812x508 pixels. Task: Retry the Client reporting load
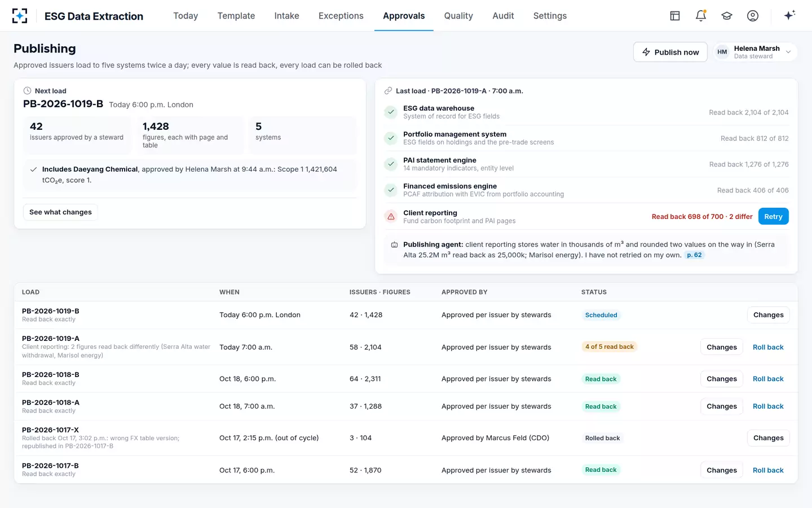pyautogui.click(x=773, y=216)
